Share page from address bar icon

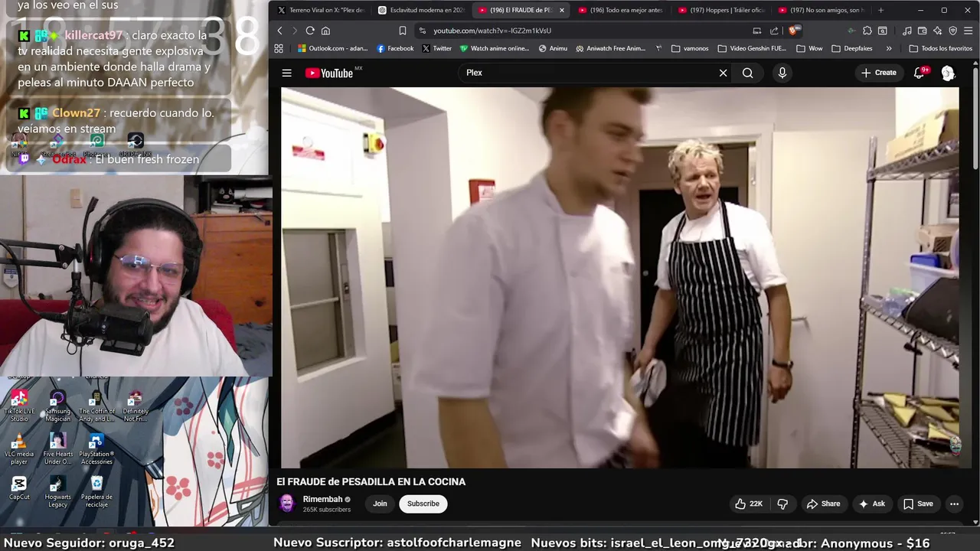[774, 31]
